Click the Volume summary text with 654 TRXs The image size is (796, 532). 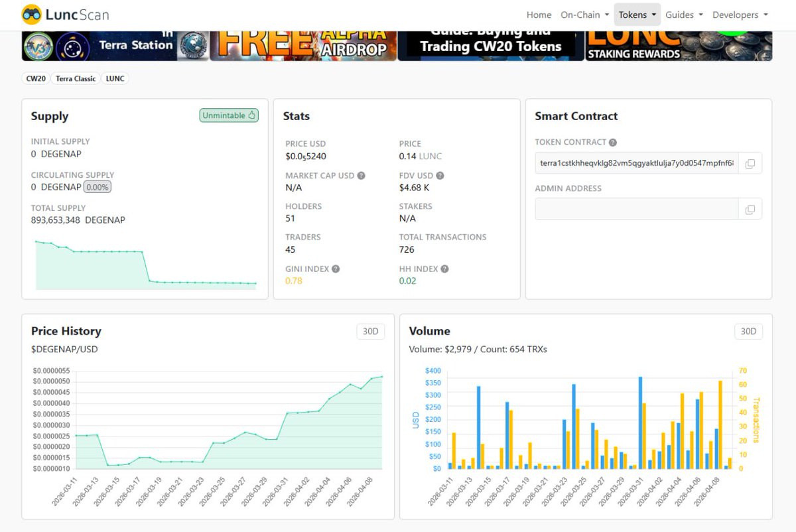coord(478,349)
